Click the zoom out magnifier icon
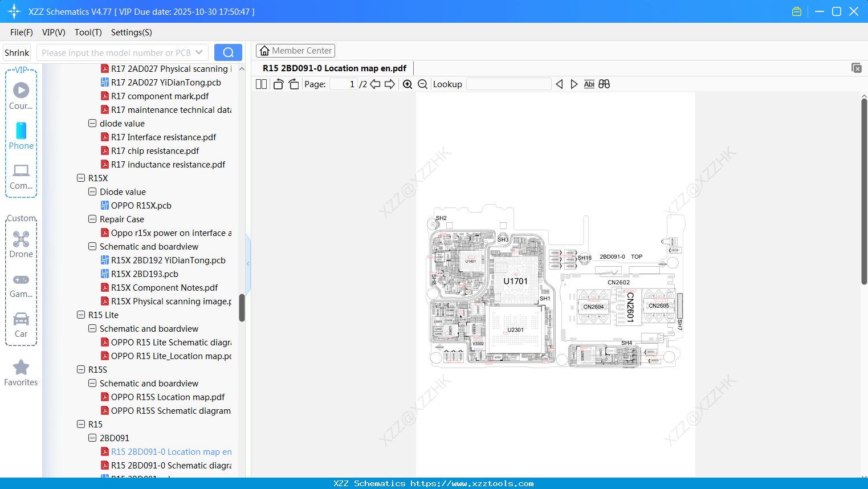The image size is (868, 489). tap(422, 84)
